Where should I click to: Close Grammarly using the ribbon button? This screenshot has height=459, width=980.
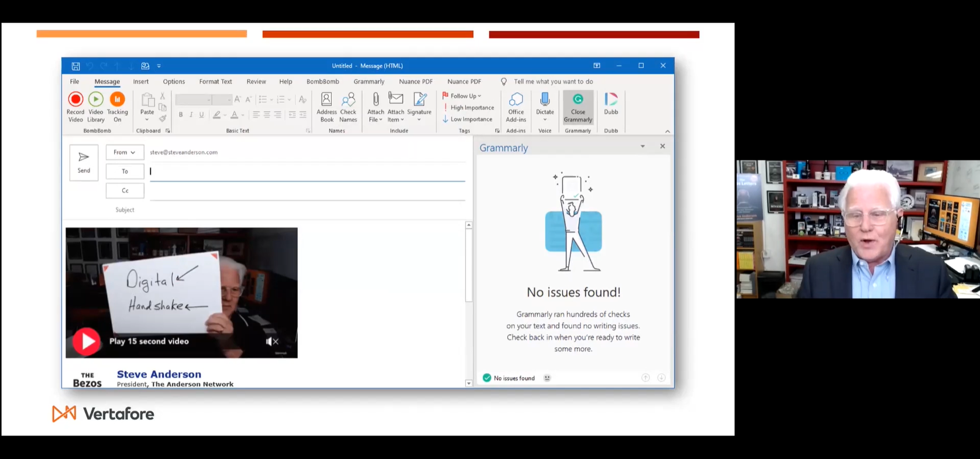pos(577,107)
